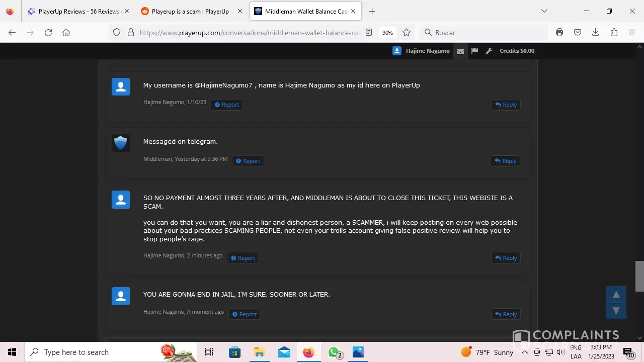
Task: Expand the list all tabs chevron
Action: coord(544,11)
